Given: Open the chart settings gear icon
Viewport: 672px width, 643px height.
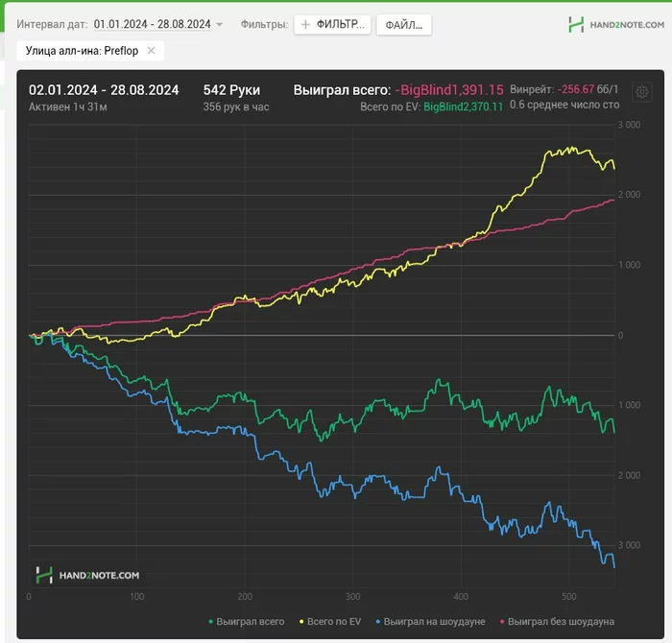Looking at the screenshot, I should (x=641, y=92).
